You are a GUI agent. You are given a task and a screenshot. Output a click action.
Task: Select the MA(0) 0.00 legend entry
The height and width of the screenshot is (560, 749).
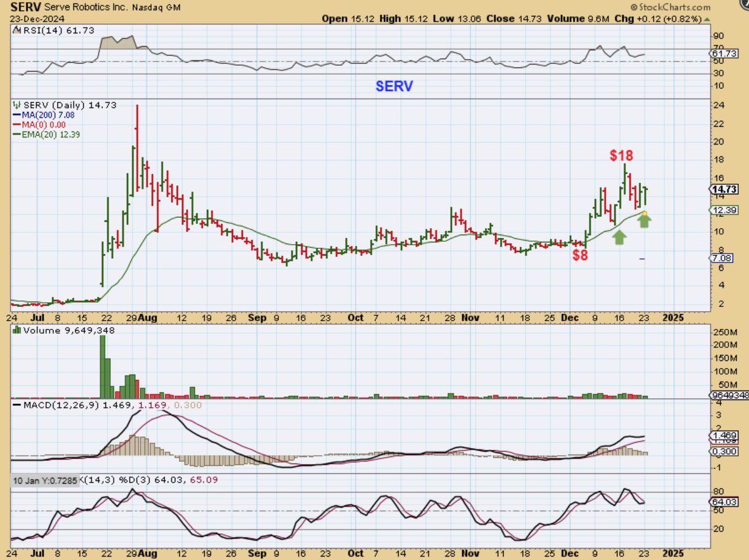39,124
